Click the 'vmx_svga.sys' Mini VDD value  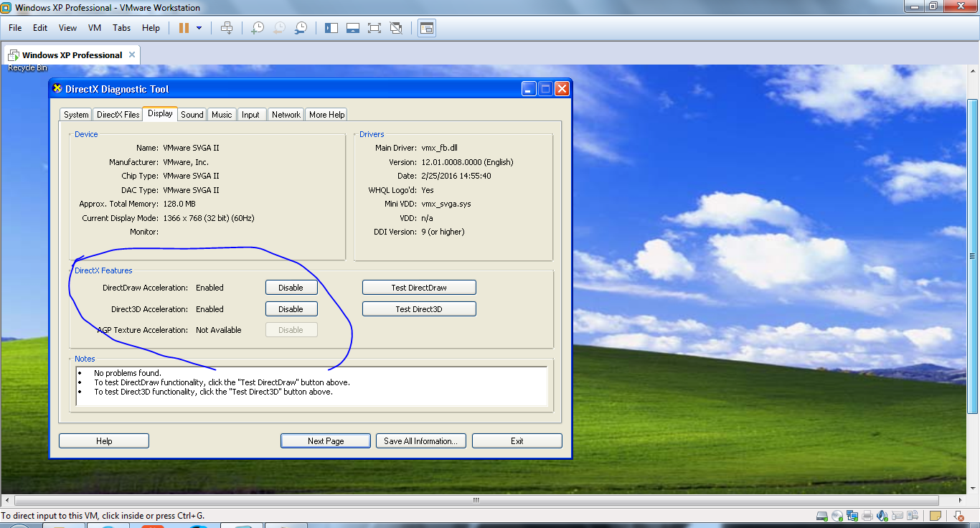point(446,204)
